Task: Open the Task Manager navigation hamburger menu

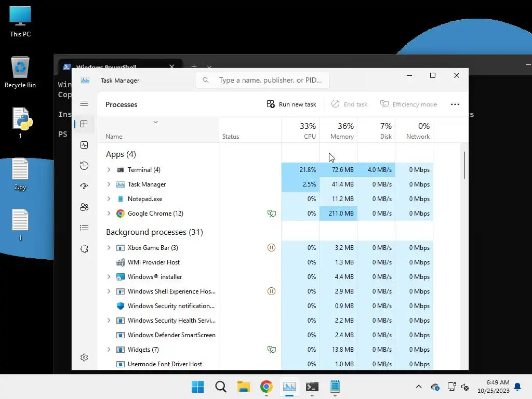Action: (x=84, y=104)
